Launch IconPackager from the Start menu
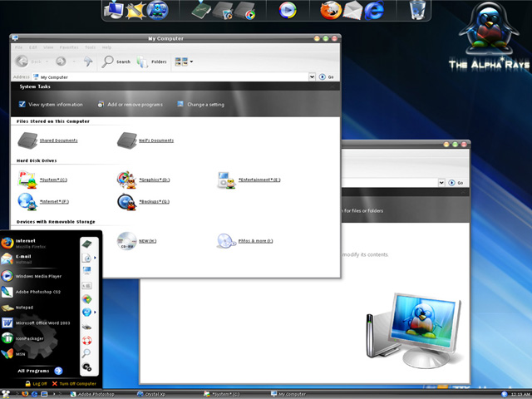The height and width of the screenshot is (399, 532). (29, 338)
